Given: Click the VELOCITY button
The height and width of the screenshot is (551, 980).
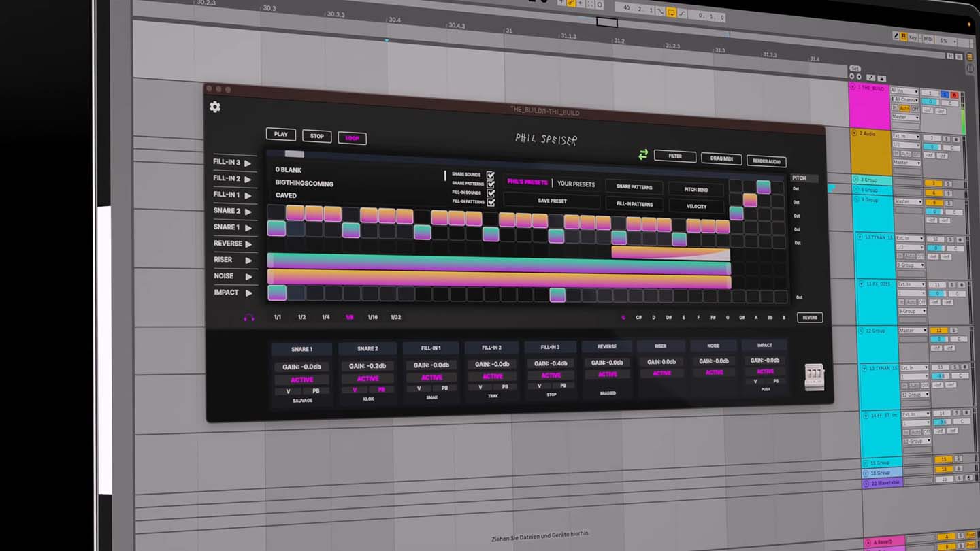Looking at the screenshot, I should [696, 206].
